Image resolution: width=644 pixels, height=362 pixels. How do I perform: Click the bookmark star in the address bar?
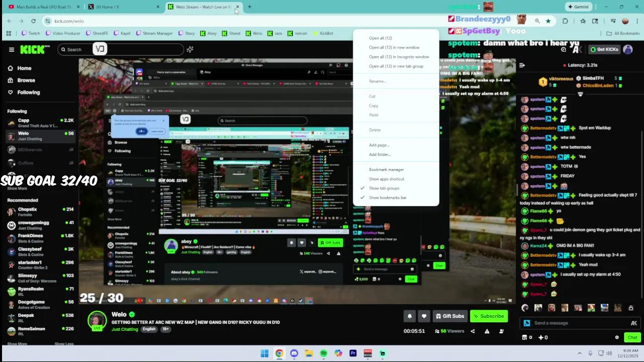point(548,21)
